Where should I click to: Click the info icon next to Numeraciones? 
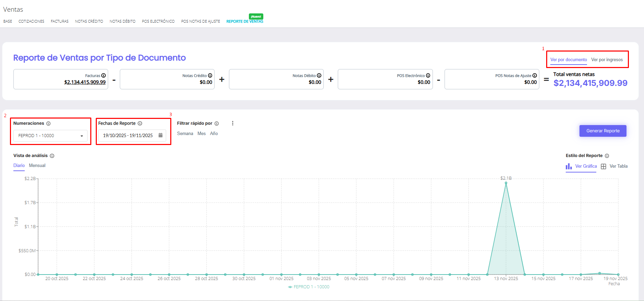(48, 124)
